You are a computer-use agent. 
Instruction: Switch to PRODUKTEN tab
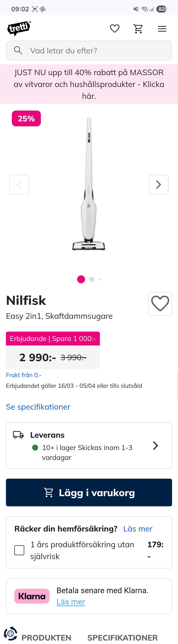tap(46, 637)
